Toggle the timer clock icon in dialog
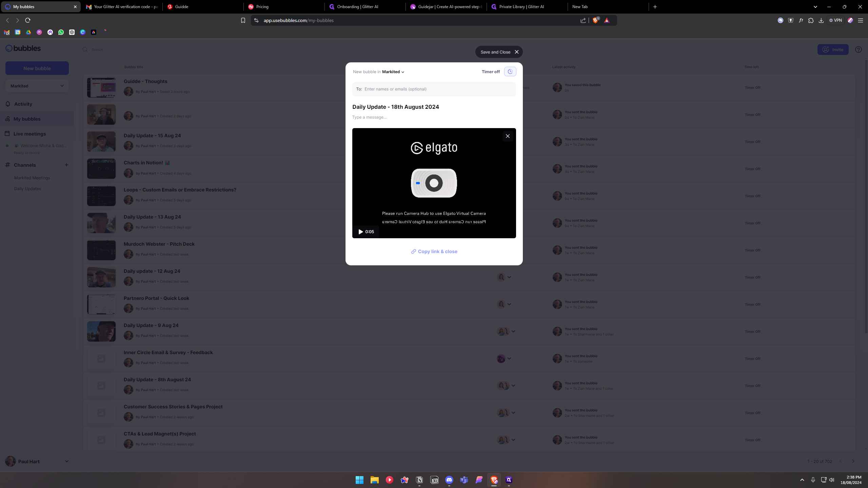Viewport: 868px width, 488px height. coord(510,72)
